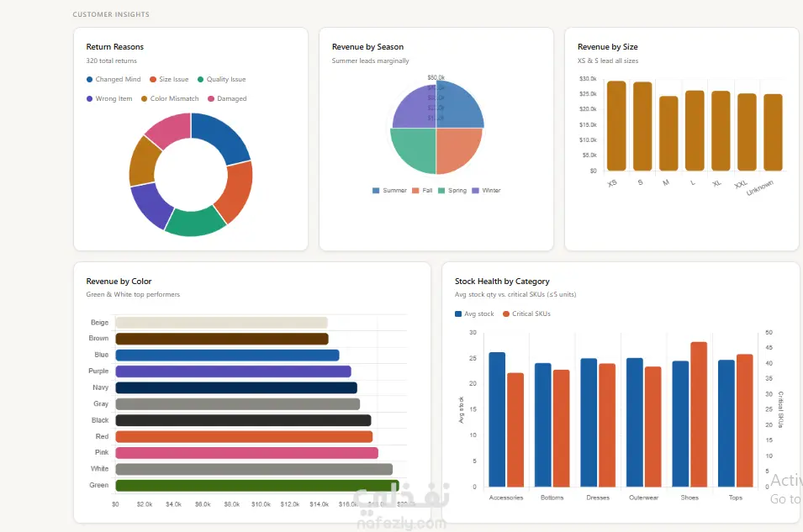
Task: Select the Blue revenue bar
Action: coord(227,356)
